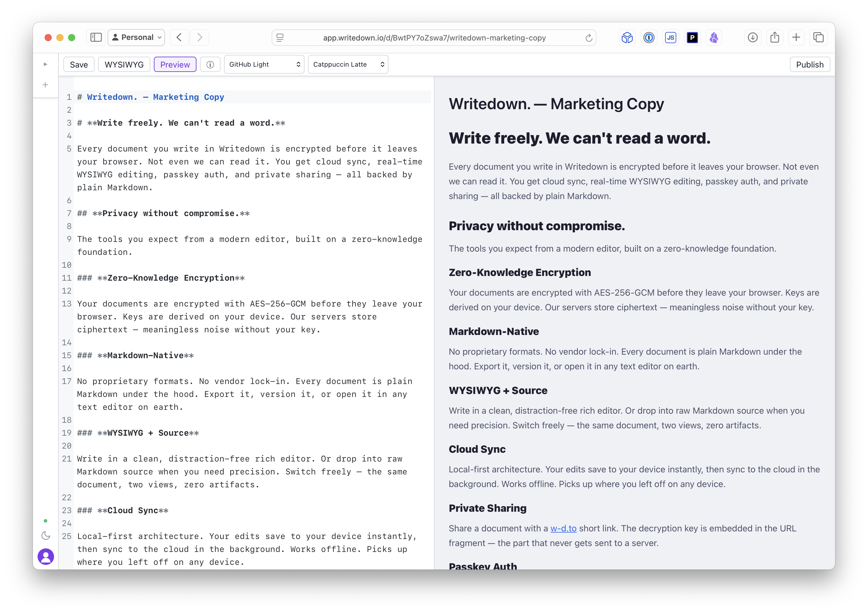Toggle Preview mode off
Image resolution: width=868 pixels, height=613 pixels.
(x=175, y=64)
